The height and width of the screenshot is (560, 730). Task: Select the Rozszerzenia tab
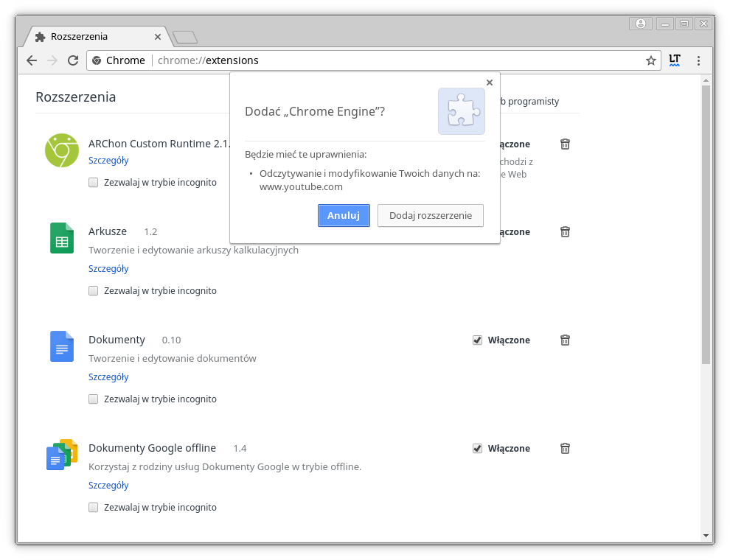click(x=95, y=37)
